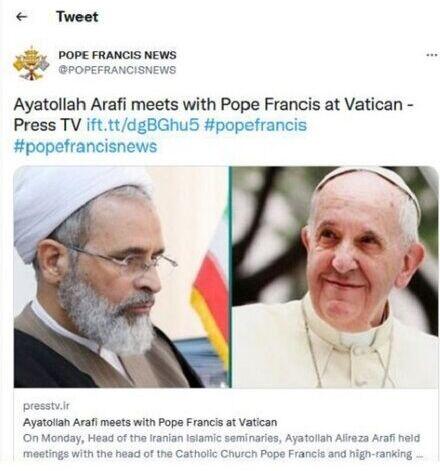This screenshot has width=440, height=471.
Task: Open the three-dot more options menu
Action: pos(432,55)
